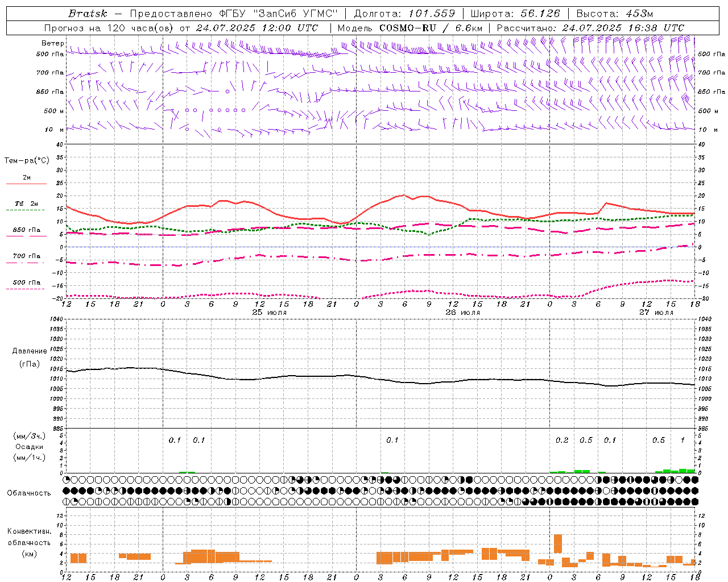The width and height of the screenshot is (728, 582).
Task: Select the date label 26 июля
Action: (462, 312)
